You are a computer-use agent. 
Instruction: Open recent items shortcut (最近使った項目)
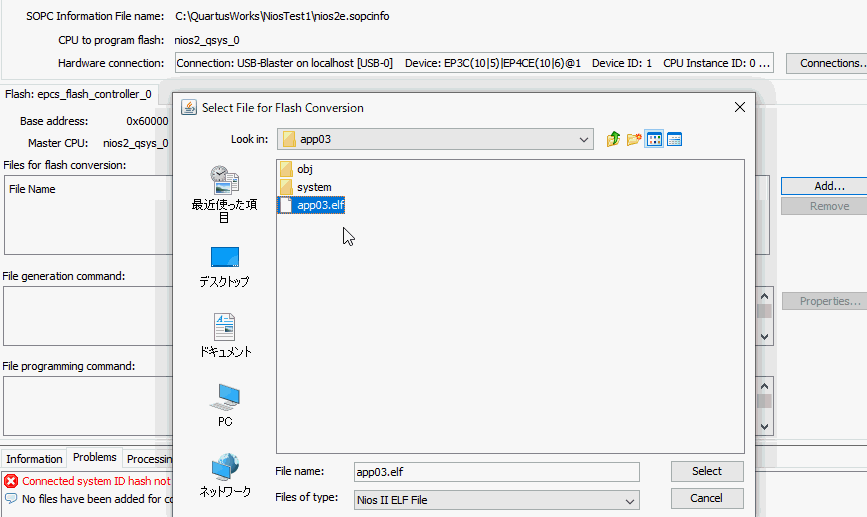[224, 194]
